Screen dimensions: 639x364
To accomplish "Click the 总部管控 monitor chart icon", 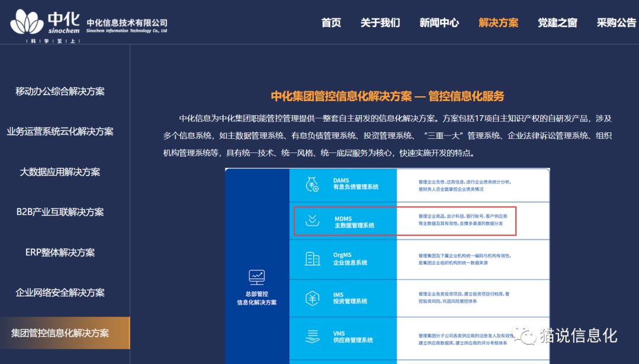I will coord(257,277).
